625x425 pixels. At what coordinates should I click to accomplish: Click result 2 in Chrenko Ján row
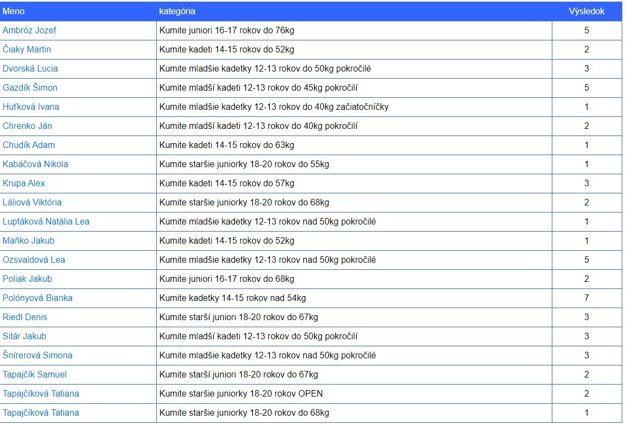[x=587, y=126]
